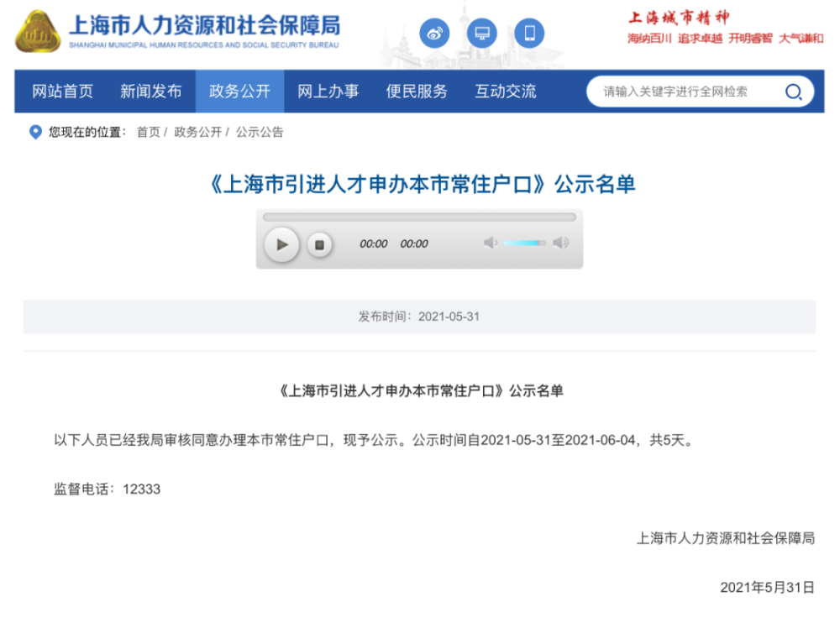This screenshot has height=623, width=840.
Task: Click the paragraph starting 以下人员已经我局审核
Action: pyautogui.click(x=375, y=440)
